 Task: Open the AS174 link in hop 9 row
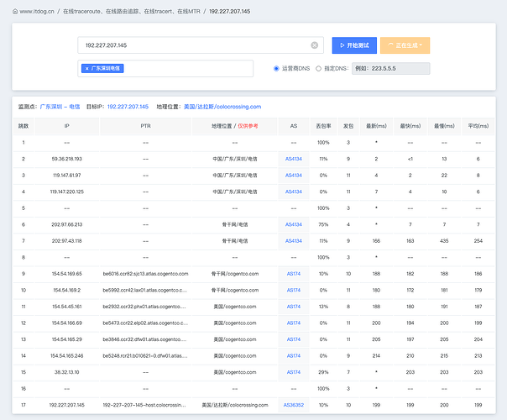point(294,274)
